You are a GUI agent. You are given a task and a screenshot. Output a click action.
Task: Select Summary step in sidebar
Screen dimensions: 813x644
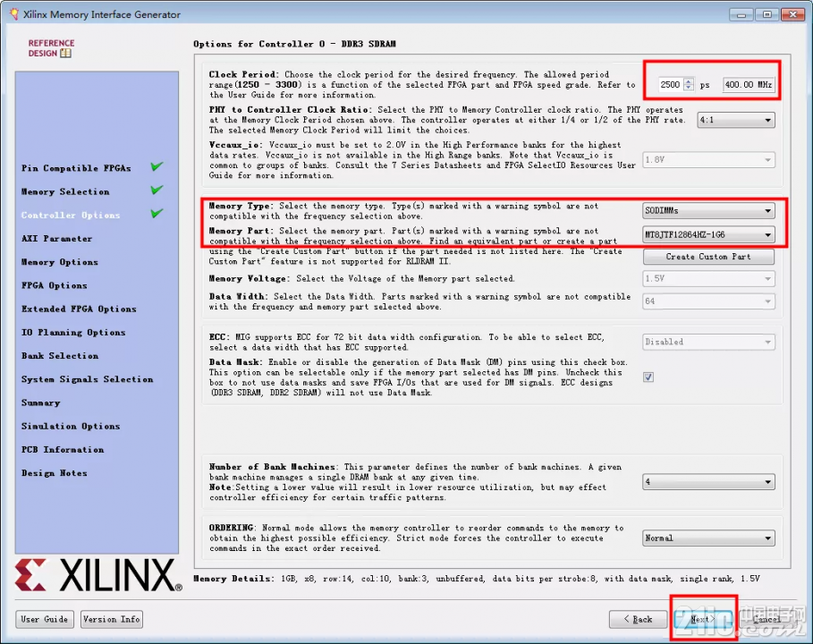[40, 402]
